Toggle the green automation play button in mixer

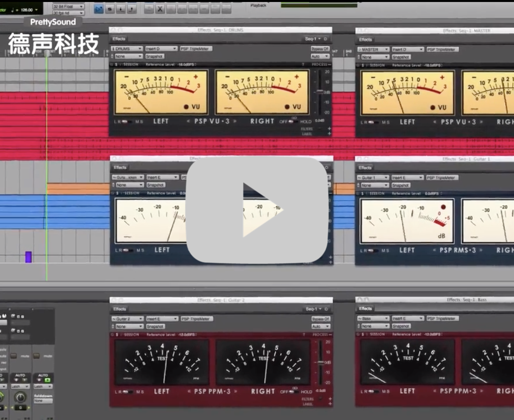47,380
